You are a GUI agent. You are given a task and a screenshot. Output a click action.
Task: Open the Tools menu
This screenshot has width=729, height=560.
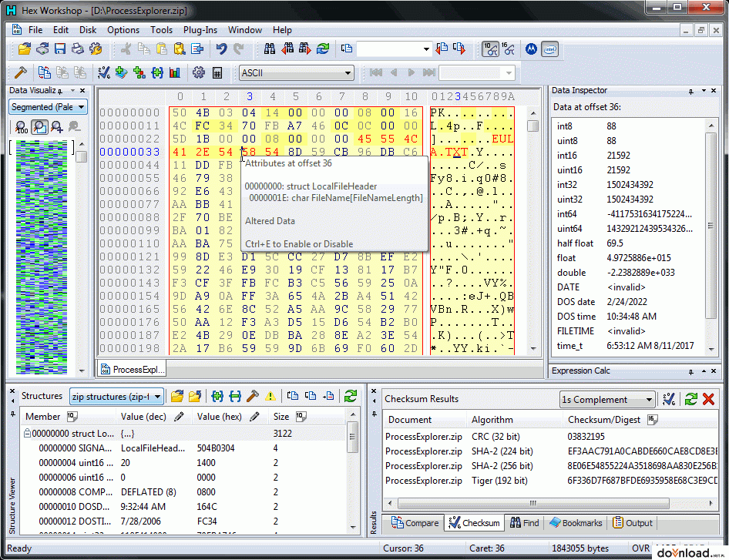pos(161,30)
